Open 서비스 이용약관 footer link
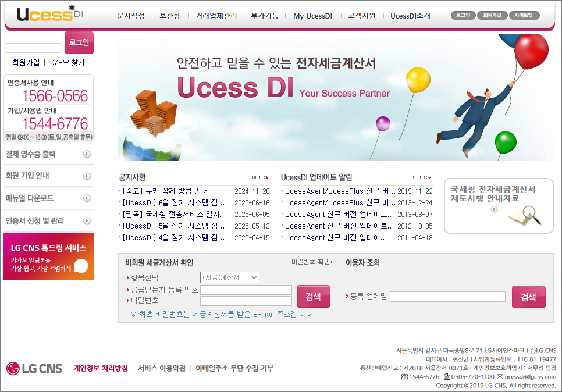The height and width of the screenshot is (392, 562). pyautogui.click(x=162, y=368)
